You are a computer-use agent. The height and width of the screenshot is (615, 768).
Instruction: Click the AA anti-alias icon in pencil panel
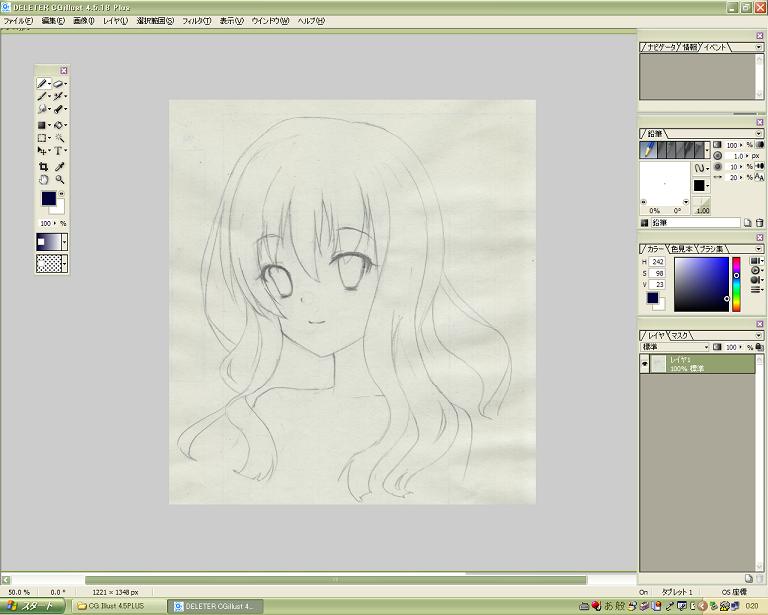[x=759, y=177]
